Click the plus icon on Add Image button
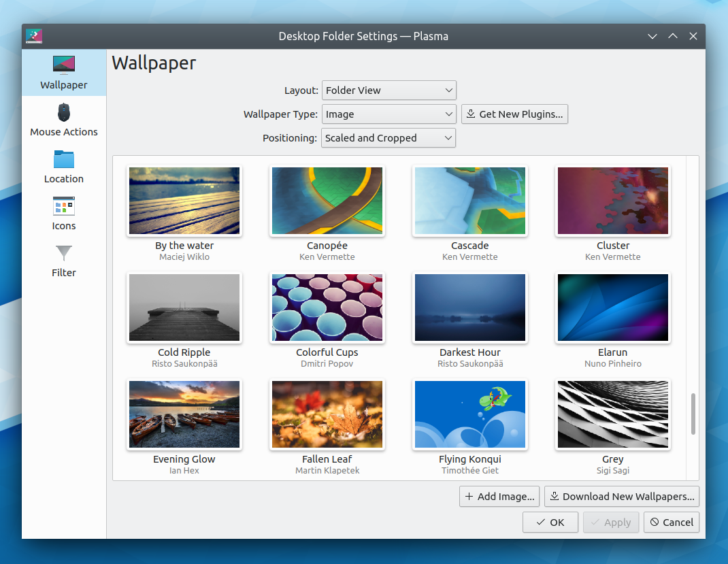Viewport: 728px width, 564px height. 469,496
